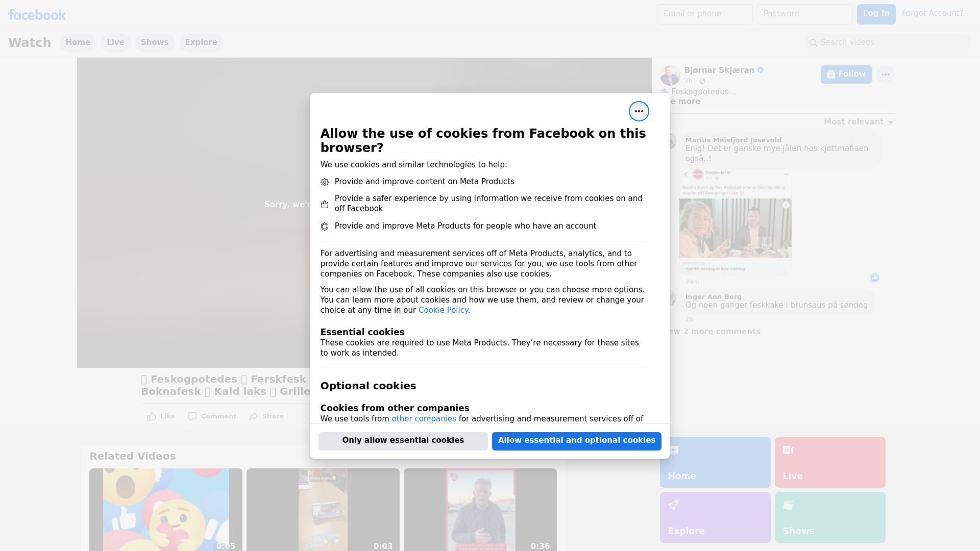Open the related video lasting 0:05
The width and height of the screenshot is (980, 551).
pyautogui.click(x=166, y=510)
